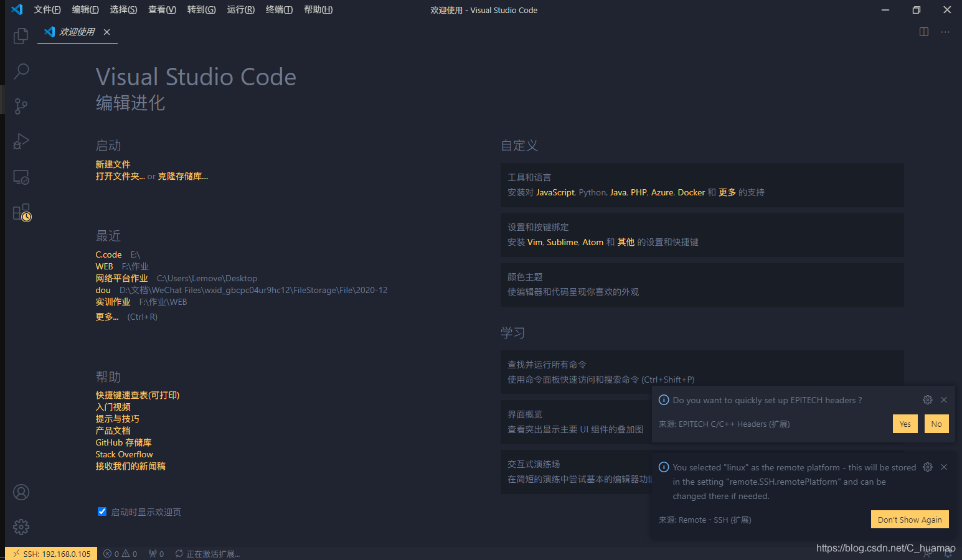
Task: Open 帮助(H) menu
Action: [x=318, y=9]
